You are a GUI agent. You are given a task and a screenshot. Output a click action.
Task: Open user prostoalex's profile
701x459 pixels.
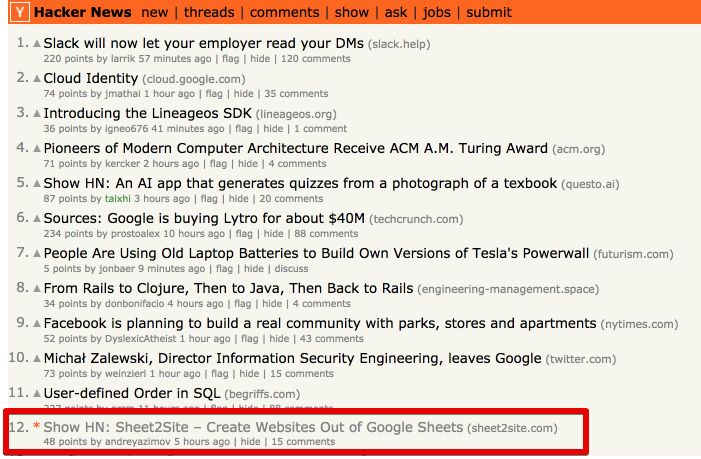pyautogui.click(x=135, y=233)
